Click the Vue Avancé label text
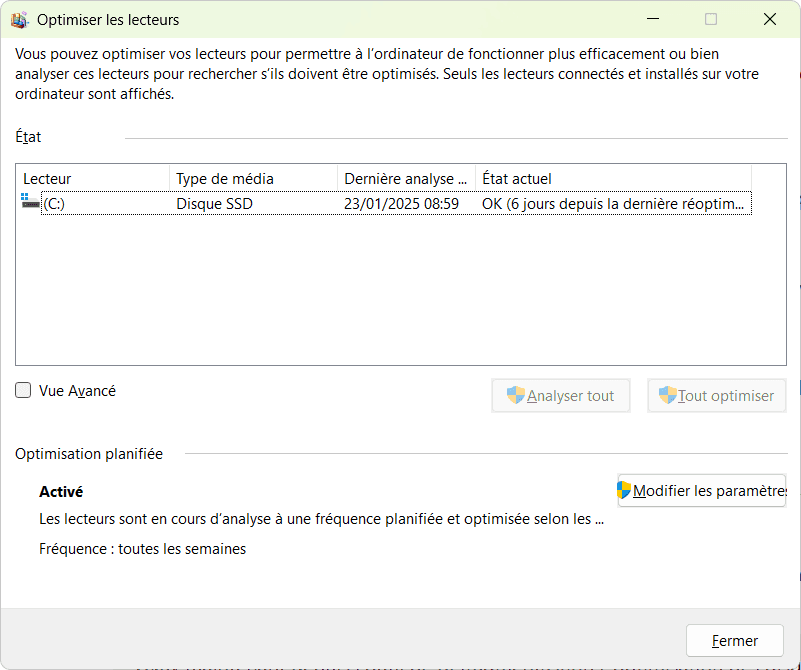801x670 pixels. pos(78,391)
